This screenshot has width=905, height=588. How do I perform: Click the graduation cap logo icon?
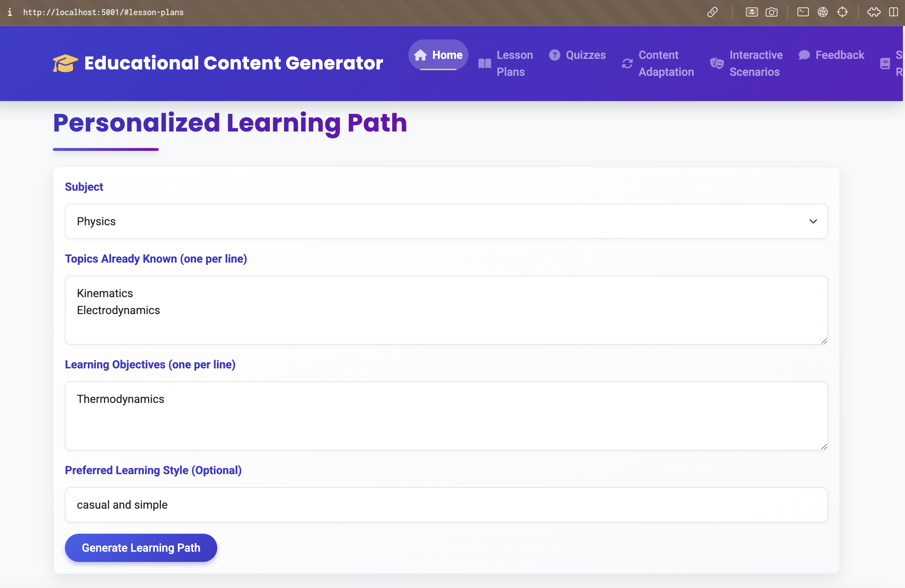click(x=65, y=63)
